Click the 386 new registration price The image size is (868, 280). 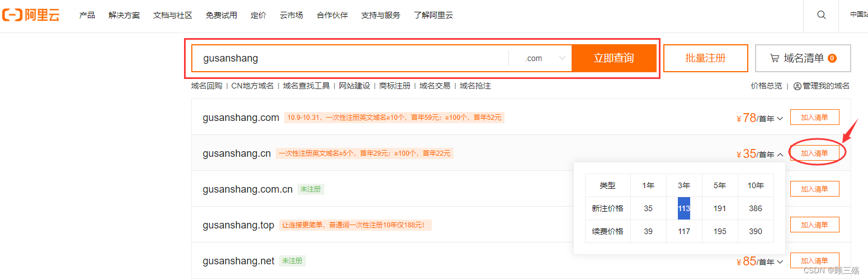point(756,208)
